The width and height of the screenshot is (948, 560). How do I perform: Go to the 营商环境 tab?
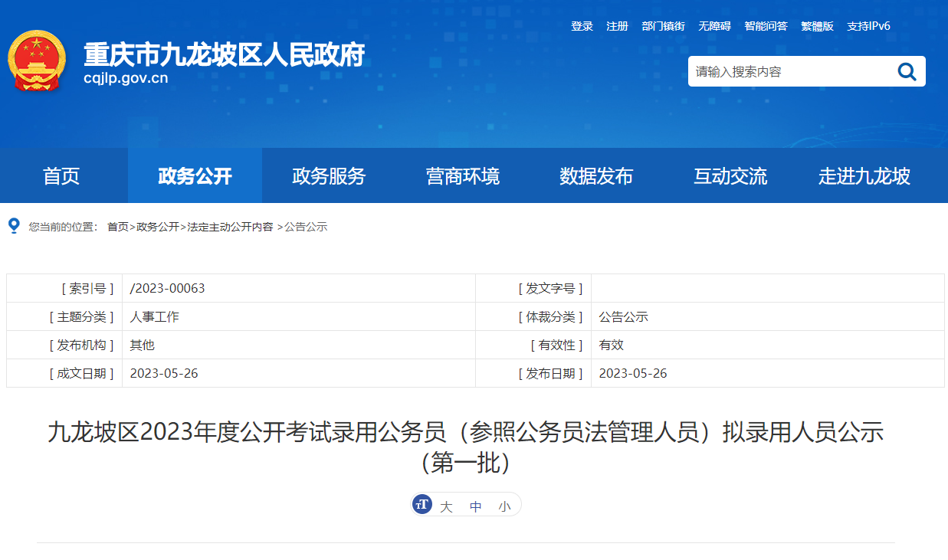tap(463, 176)
